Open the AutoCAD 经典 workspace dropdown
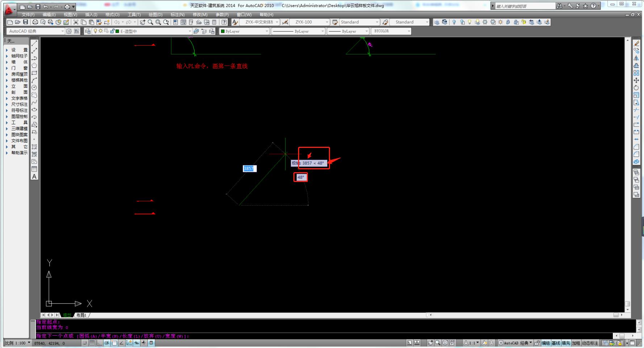This screenshot has height=348, width=644. (x=35, y=31)
